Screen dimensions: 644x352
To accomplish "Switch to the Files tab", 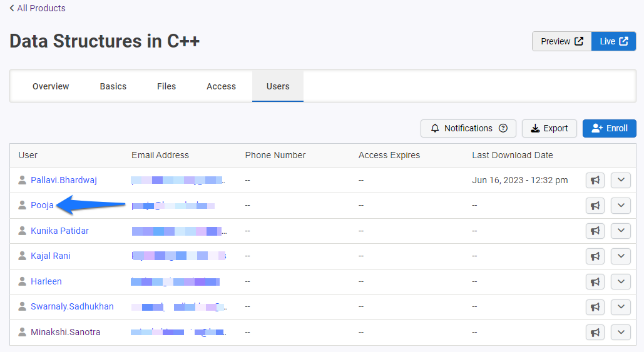I will click(x=166, y=86).
